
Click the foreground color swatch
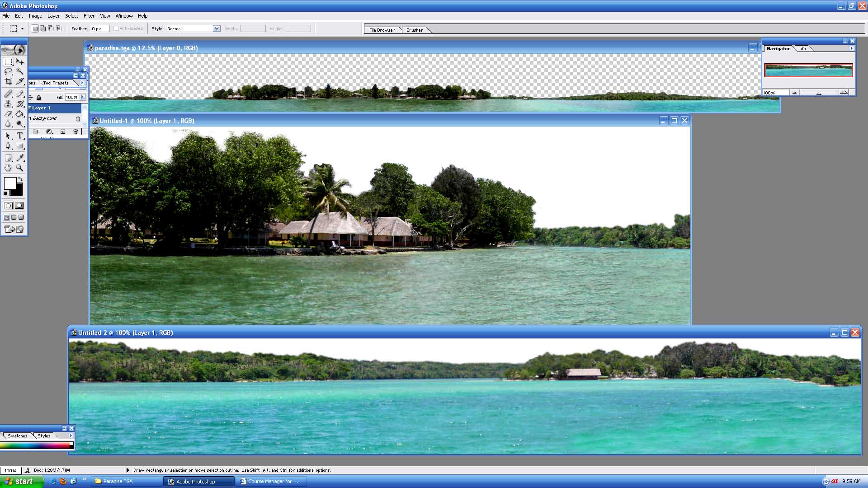(10, 183)
